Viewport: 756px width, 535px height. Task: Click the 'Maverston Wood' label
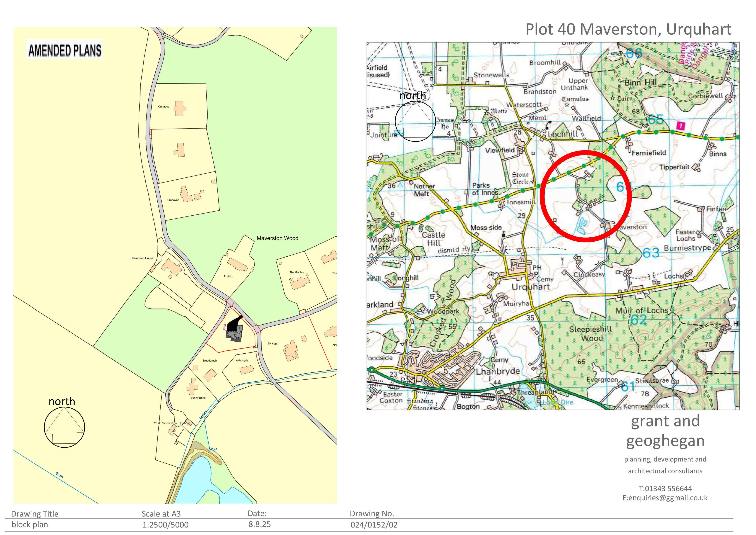[277, 238]
